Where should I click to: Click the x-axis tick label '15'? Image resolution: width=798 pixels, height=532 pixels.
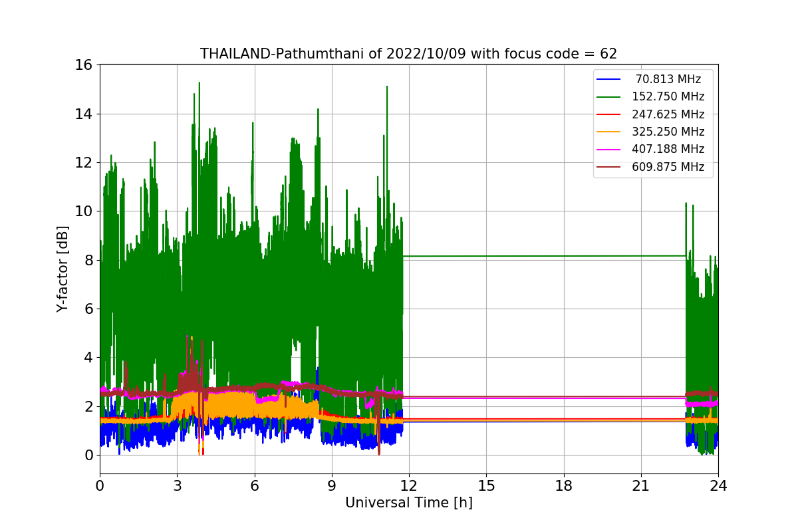(486, 485)
